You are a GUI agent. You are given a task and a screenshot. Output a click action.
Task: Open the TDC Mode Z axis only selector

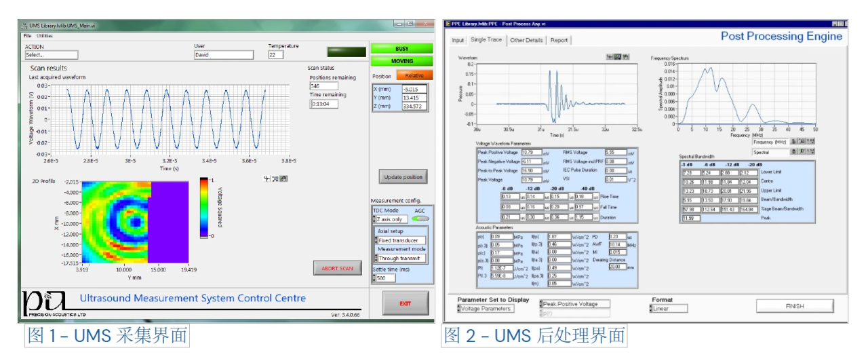[391, 218]
